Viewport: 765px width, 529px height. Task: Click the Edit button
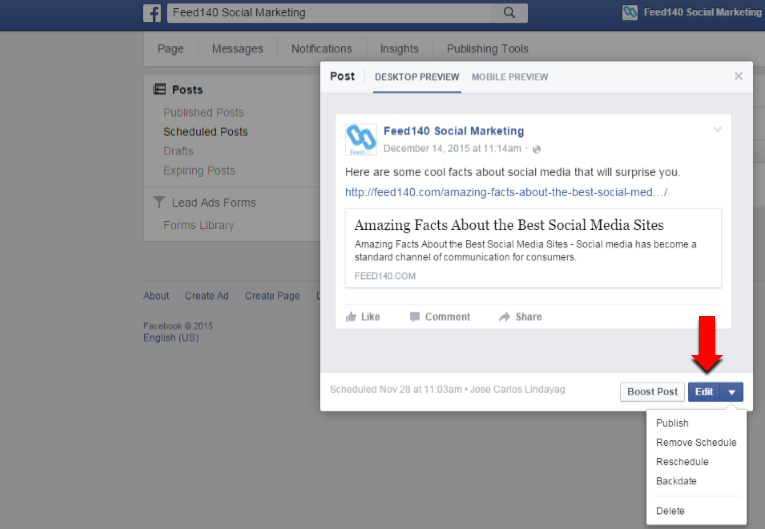pyautogui.click(x=704, y=392)
